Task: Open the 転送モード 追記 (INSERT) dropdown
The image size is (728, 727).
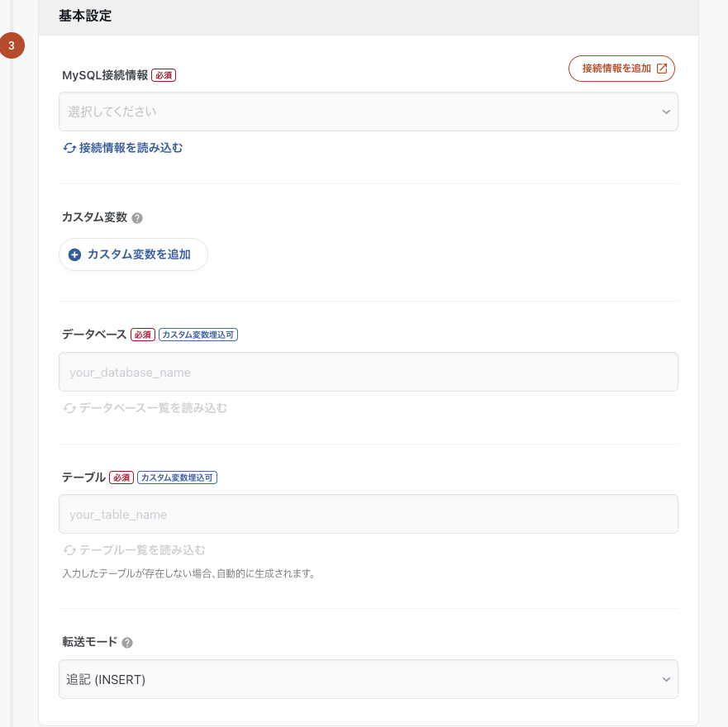Action: [369, 679]
